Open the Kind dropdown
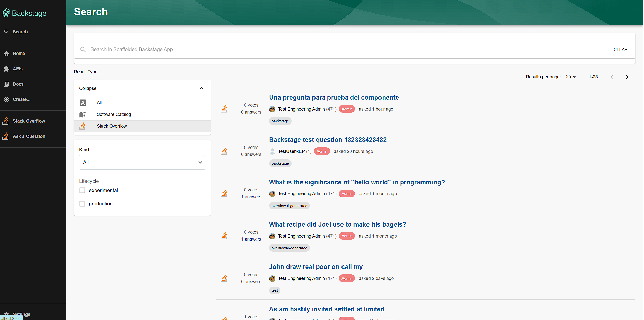644x320 pixels. 142,162
